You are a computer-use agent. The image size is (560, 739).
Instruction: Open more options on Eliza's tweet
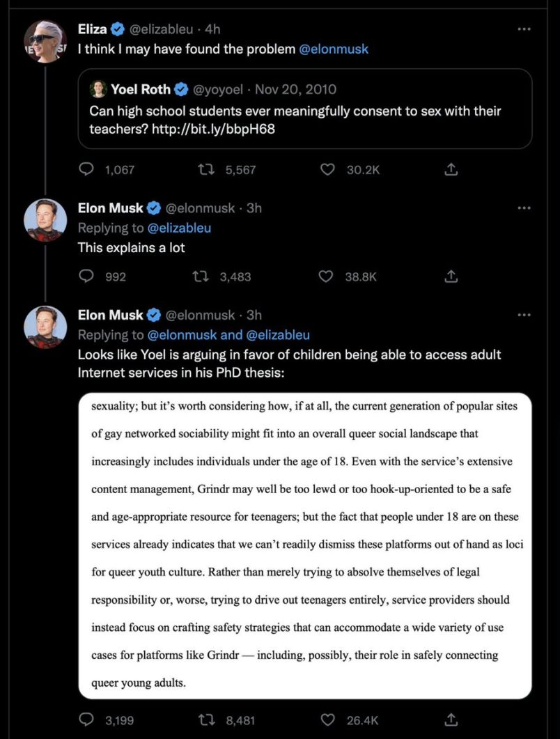[524, 29]
